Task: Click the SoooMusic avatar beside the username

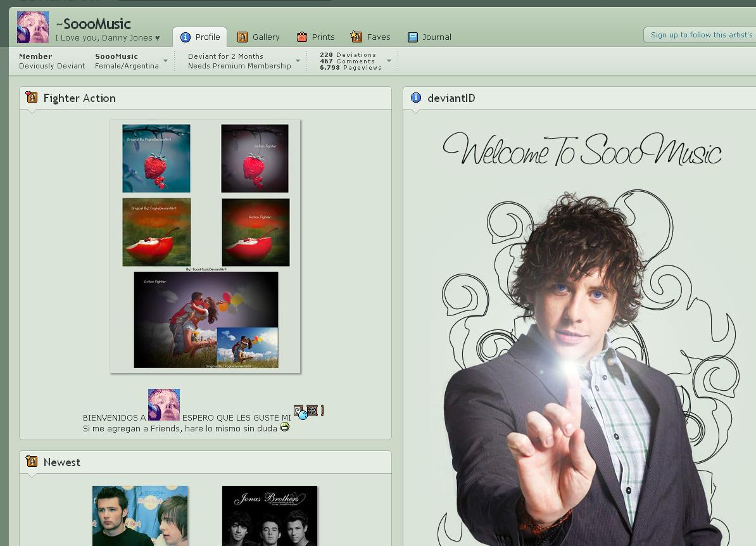Action: pos(33,27)
